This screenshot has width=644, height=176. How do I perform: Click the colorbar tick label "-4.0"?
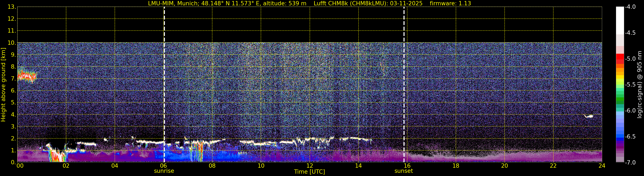click(630, 7)
